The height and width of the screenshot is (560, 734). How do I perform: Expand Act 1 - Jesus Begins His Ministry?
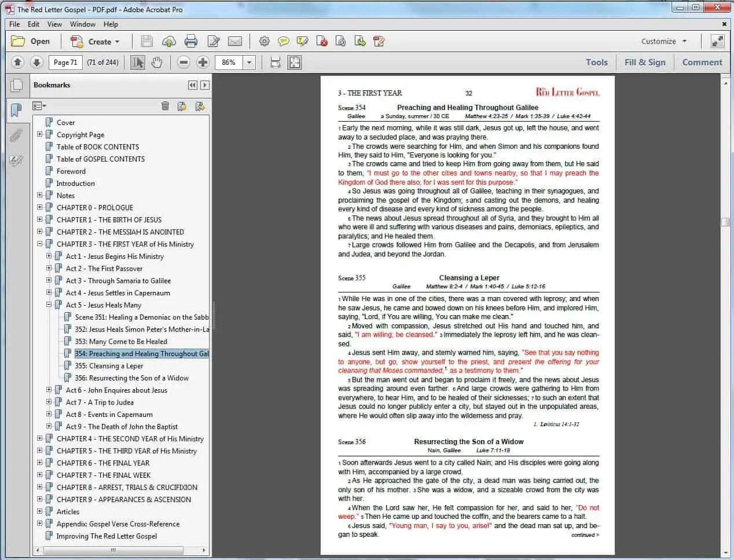pos(49,256)
